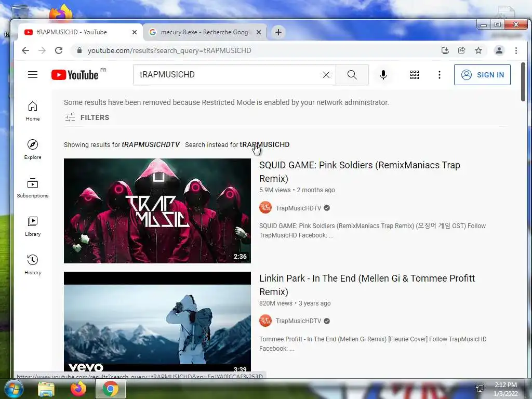Go back with browser back arrow
532x399 pixels.
[x=25, y=50]
